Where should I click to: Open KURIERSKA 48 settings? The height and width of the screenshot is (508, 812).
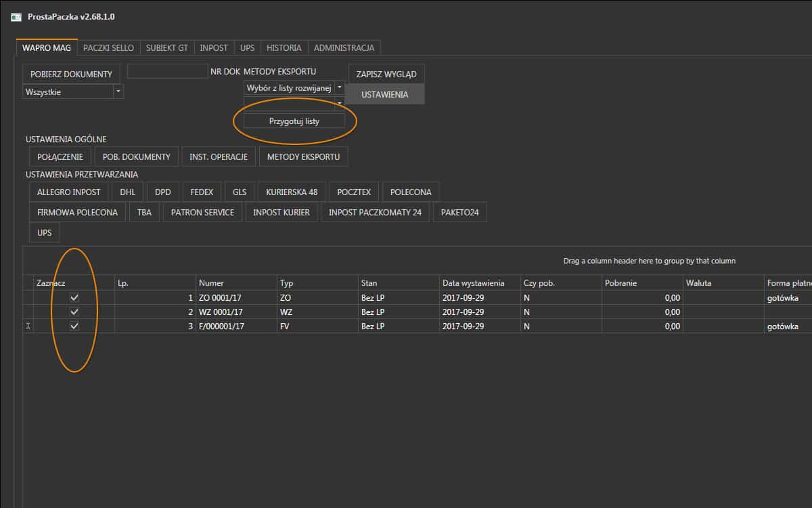[292, 192]
